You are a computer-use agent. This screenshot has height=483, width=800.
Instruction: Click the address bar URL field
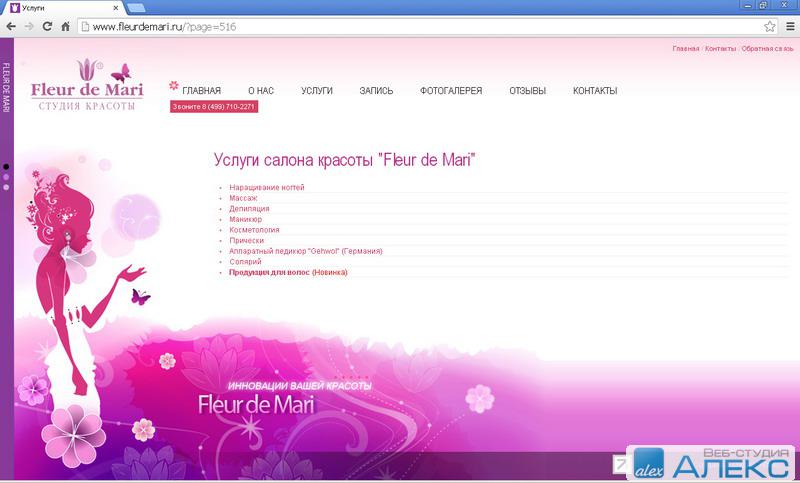420,27
